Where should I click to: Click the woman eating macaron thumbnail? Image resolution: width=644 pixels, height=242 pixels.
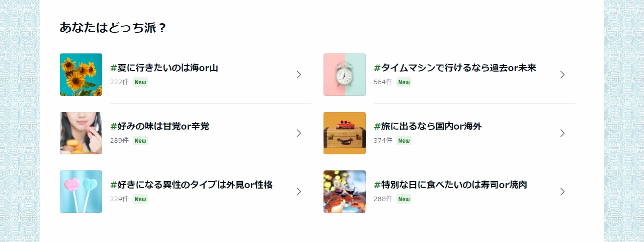pos(80,133)
